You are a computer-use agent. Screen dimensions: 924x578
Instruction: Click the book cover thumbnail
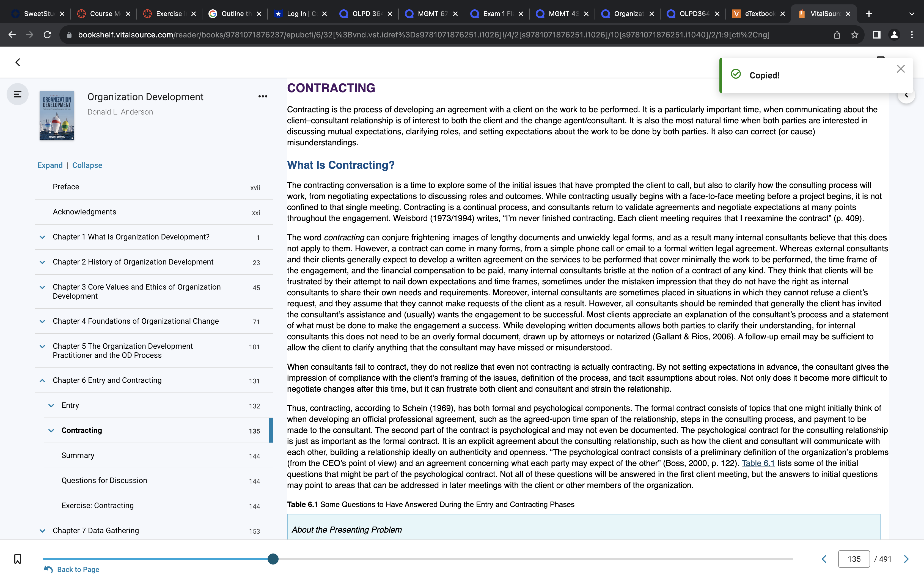pyautogui.click(x=57, y=115)
